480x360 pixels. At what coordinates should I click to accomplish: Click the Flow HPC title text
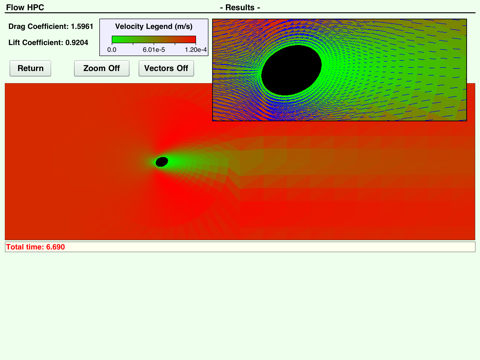(25, 7)
